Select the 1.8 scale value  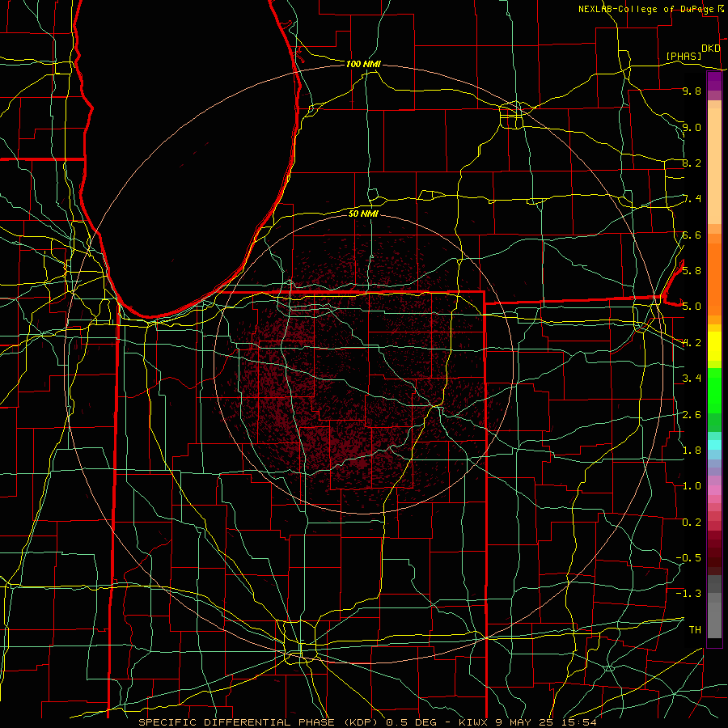click(x=692, y=451)
